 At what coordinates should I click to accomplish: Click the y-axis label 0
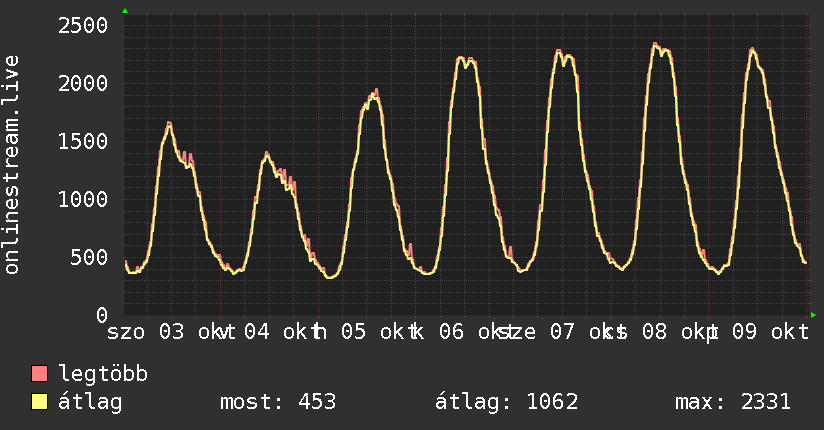(102, 315)
